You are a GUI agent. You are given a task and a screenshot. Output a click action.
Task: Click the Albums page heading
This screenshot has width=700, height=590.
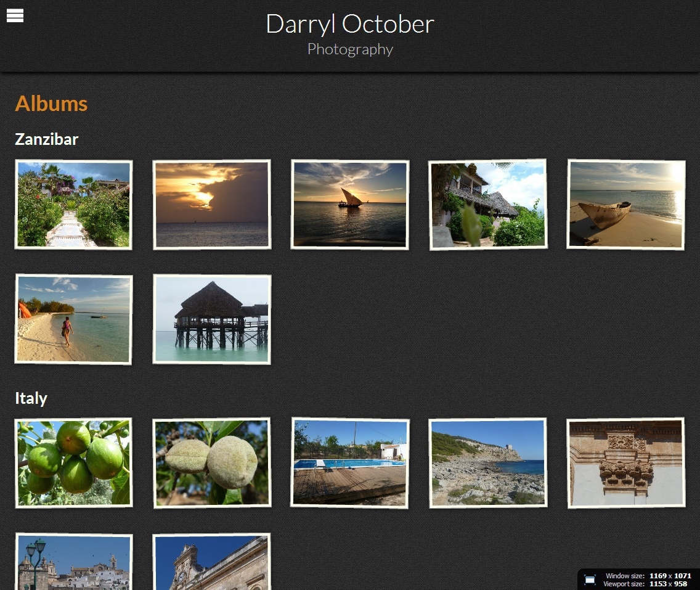point(51,104)
